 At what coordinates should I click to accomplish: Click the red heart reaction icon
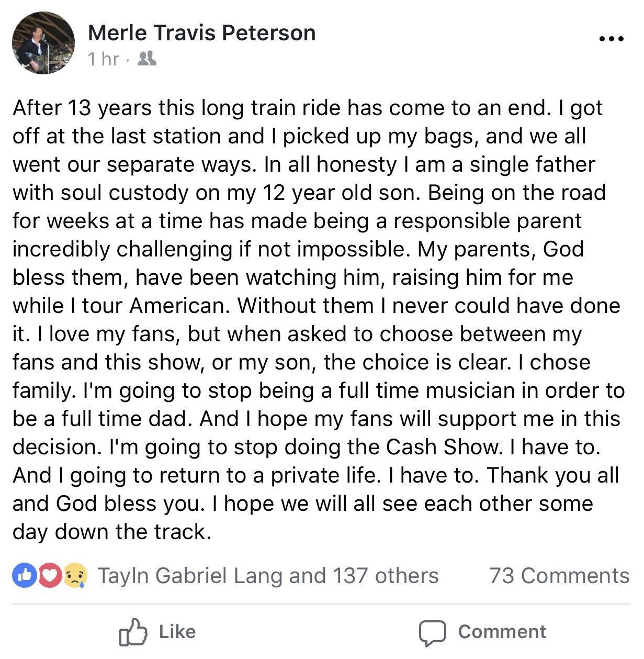49,576
